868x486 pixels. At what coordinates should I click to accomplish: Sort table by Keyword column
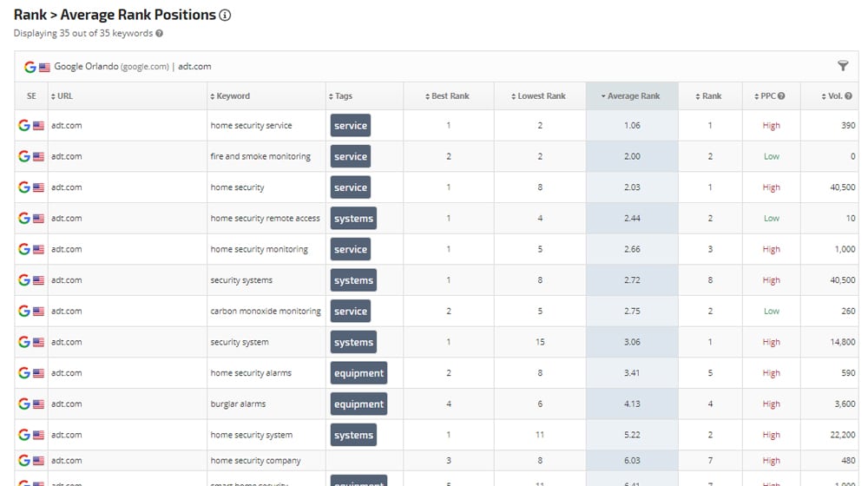[x=230, y=95]
